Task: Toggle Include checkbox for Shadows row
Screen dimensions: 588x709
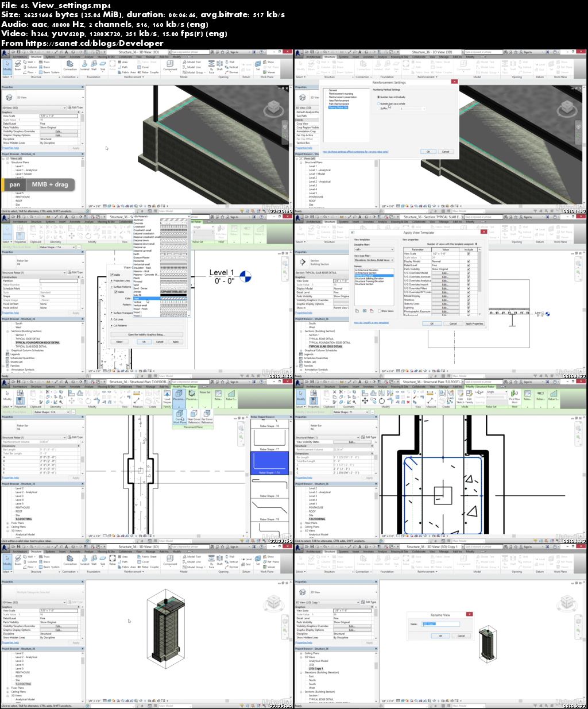Action: click(469, 300)
